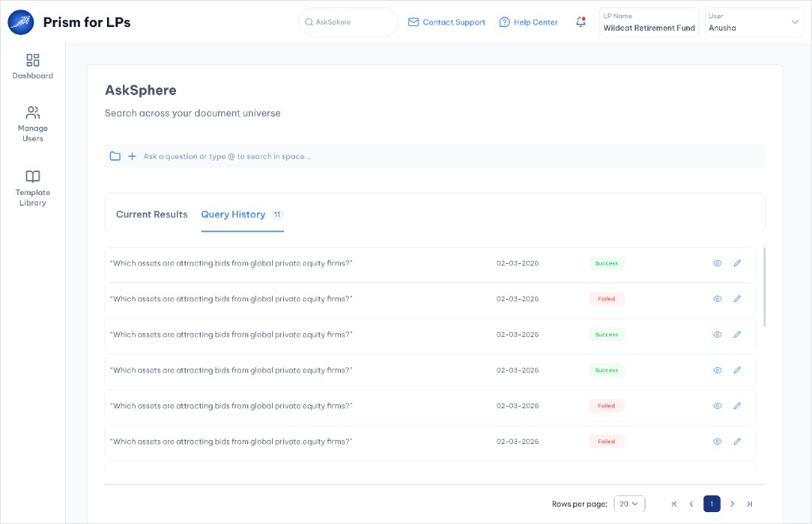The height and width of the screenshot is (524, 812).
Task: Click the Failed badge on the fifth query row
Action: (x=607, y=406)
